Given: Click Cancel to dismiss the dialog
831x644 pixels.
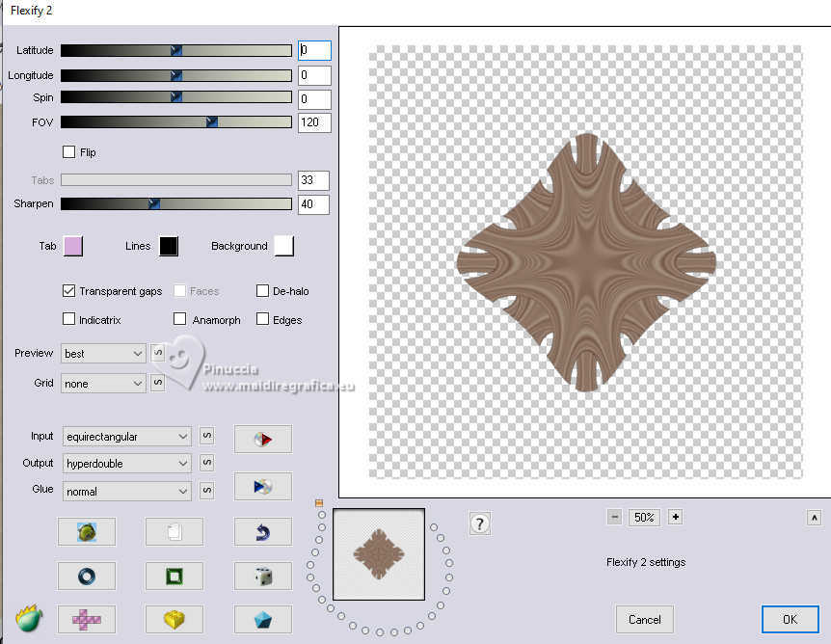Looking at the screenshot, I should click(x=644, y=619).
